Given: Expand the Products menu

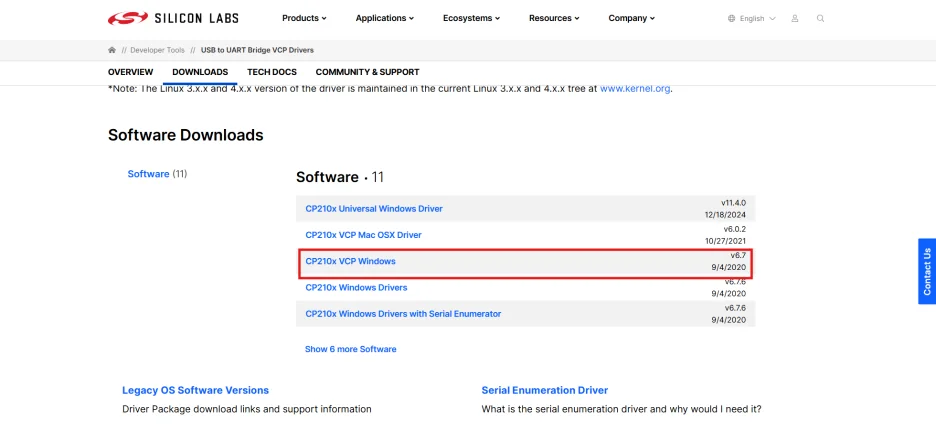Looking at the screenshot, I should [x=304, y=19].
